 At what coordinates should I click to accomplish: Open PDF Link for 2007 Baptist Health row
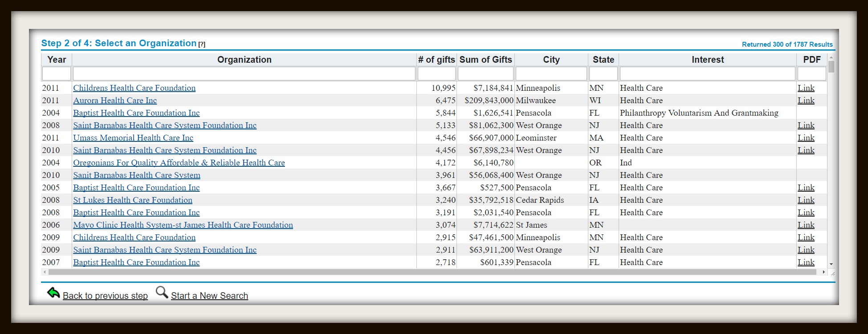point(806,262)
